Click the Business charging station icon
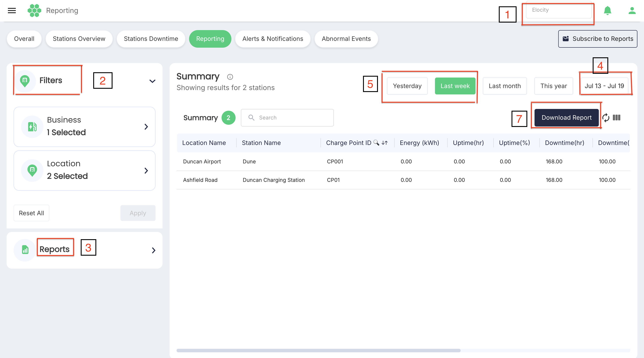Viewport: 644px width, 358px height. [32, 127]
